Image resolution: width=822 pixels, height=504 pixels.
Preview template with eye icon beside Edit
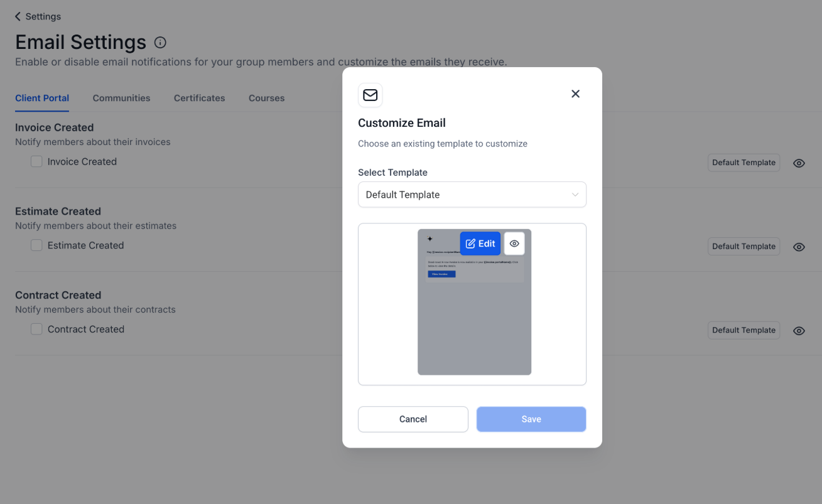[x=514, y=244]
